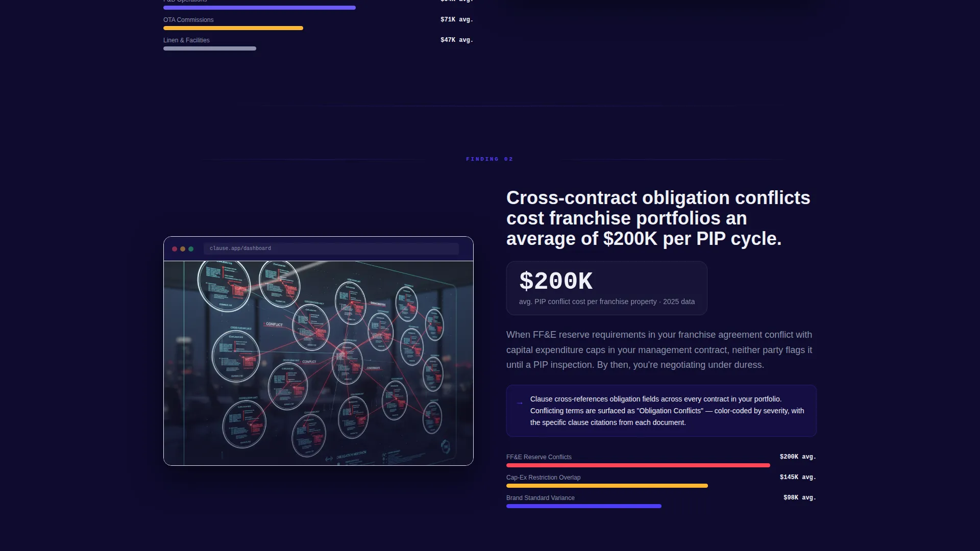980x551 pixels.
Task: Click the $98K avg. value
Action: [800, 498]
